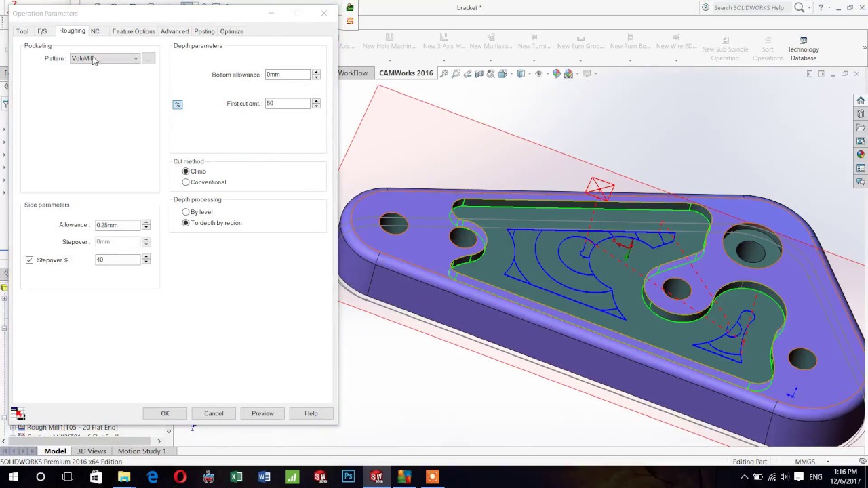
Task: Switch to the F/S tab
Action: (x=42, y=31)
